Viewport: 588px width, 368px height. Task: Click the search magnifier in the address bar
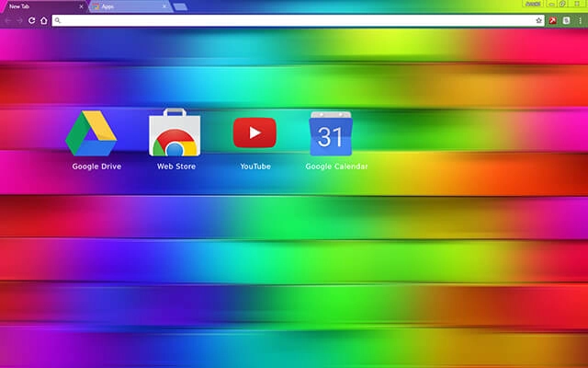tap(57, 20)
